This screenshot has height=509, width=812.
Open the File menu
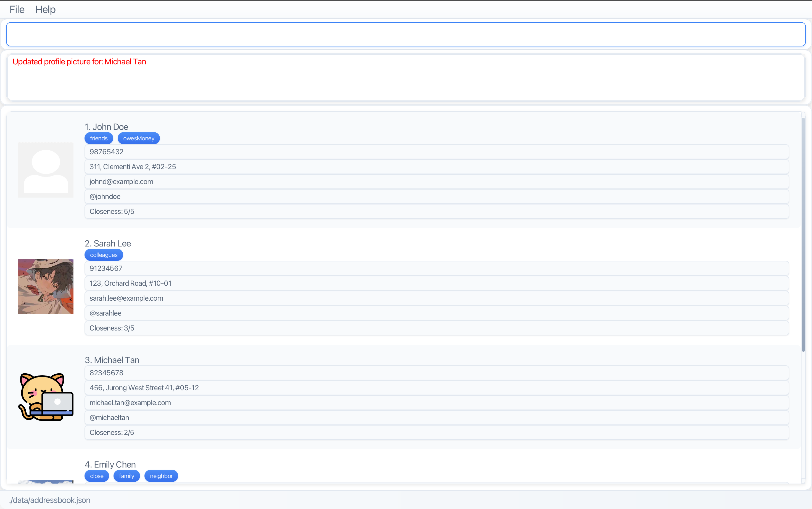[x=17, y=9]
